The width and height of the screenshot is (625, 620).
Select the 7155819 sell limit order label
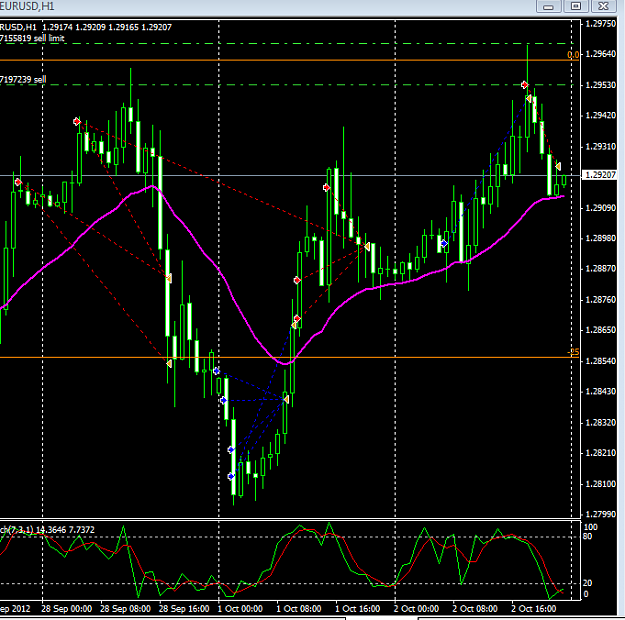click(32, 38)
